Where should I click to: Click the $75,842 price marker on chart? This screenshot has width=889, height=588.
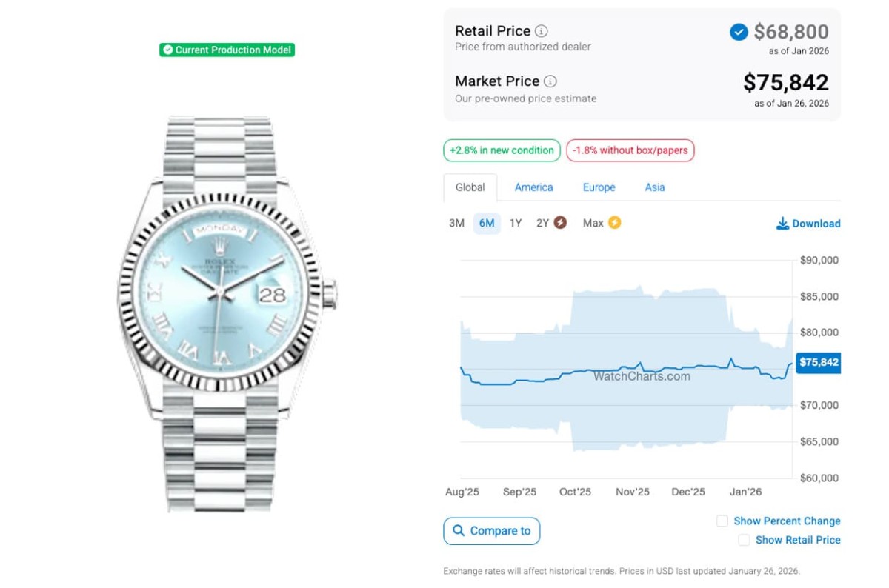coord(819,362)
